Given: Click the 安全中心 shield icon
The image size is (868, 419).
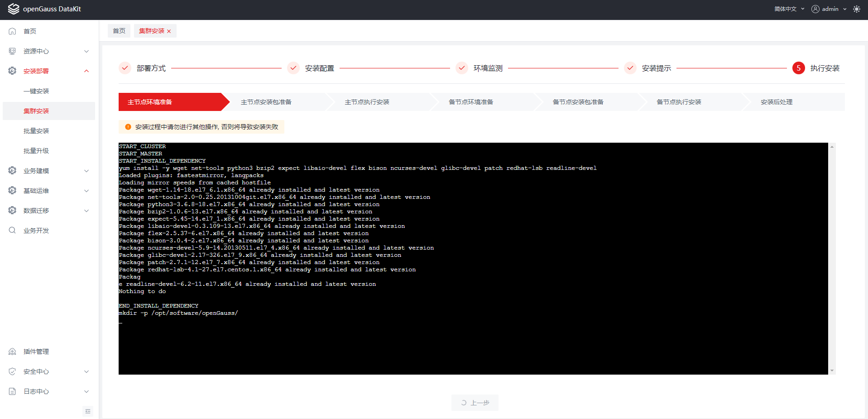Looking at the screenshot, I should click(12, 371).
